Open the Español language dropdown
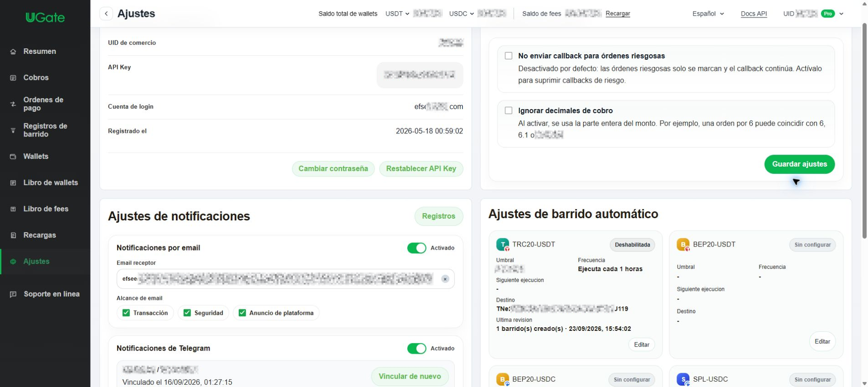 [x=708, y=14]
